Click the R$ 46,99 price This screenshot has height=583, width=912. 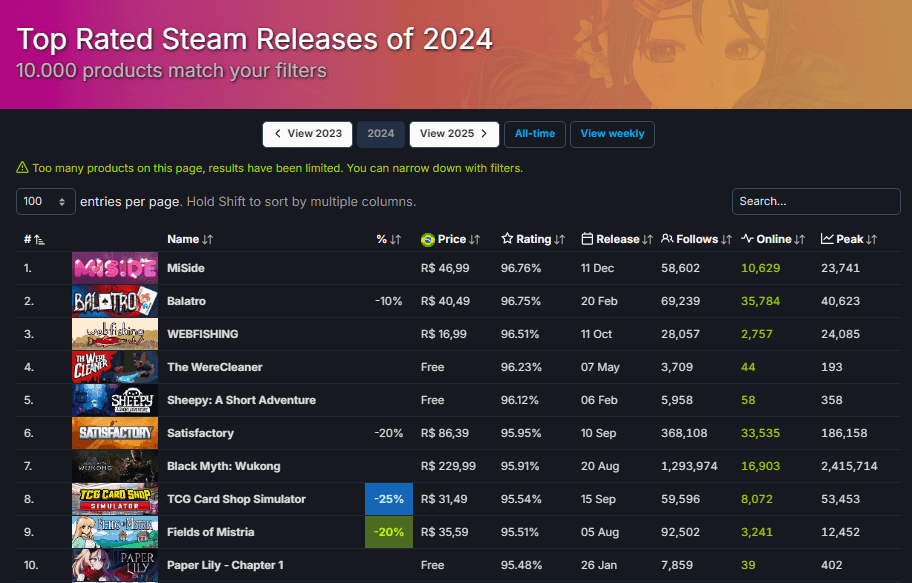tap(445, 268)
